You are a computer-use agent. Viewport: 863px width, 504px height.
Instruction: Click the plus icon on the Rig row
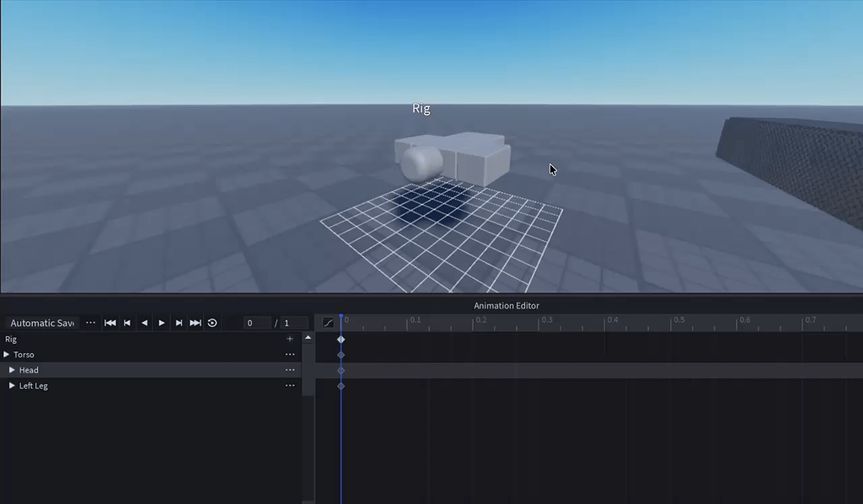pos(289,338)
